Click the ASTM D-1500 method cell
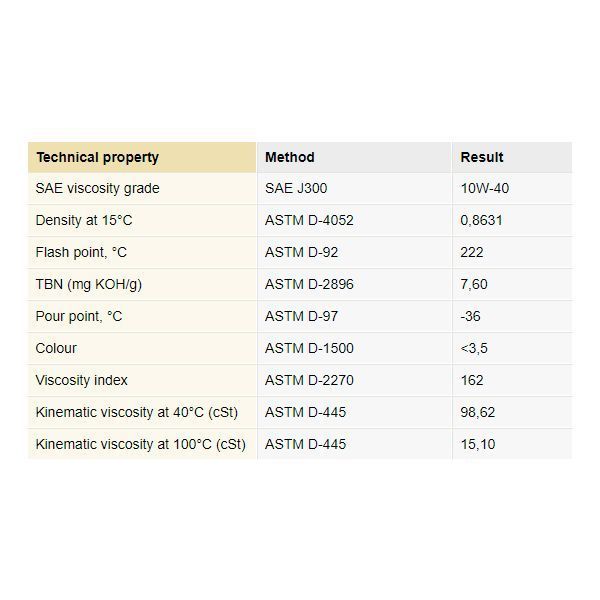Image resolution: width=600 pixels, height=600 pixels. pos(355,348)
